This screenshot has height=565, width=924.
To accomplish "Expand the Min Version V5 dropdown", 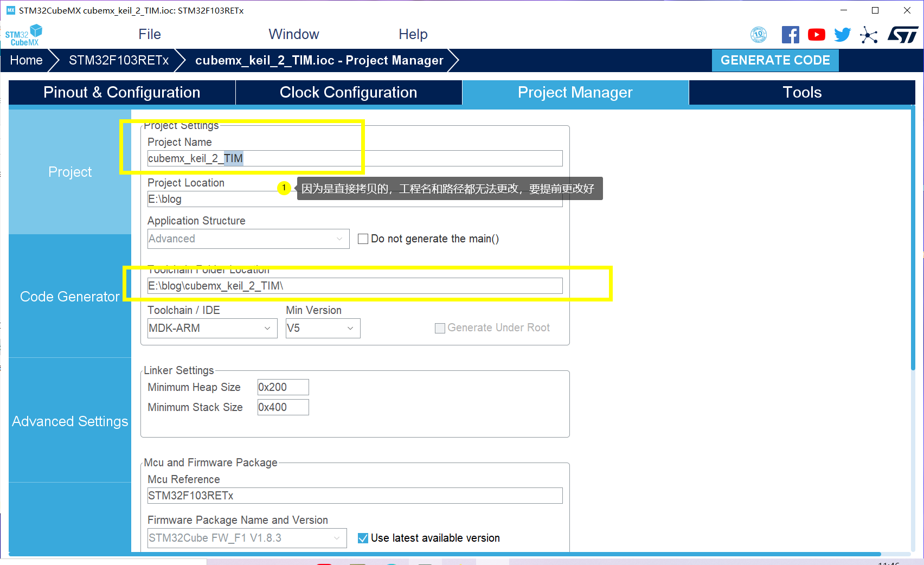I will 323,328.
